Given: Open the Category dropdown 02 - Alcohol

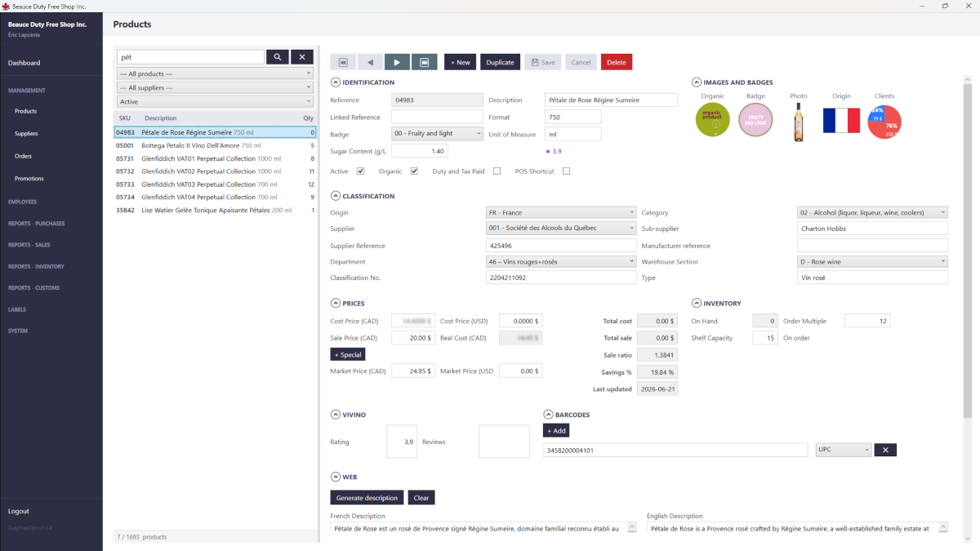Looking at the screenshot, I should click(x=872, y=212).
